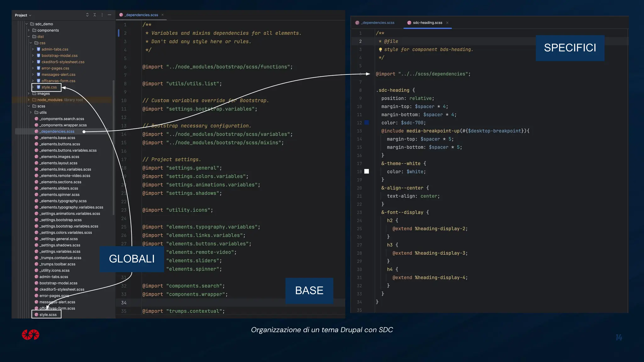
Task: Expand admin-tabs.css file node
Action: (x=33, y=49)
